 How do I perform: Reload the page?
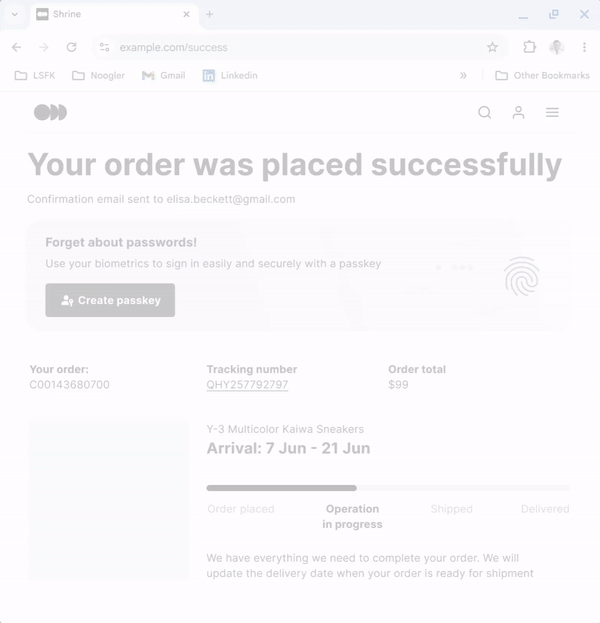(x=71, y=47)
